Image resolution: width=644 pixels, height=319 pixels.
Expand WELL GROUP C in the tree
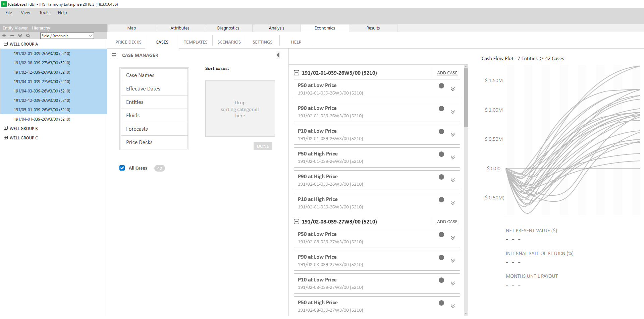(6, 138)
